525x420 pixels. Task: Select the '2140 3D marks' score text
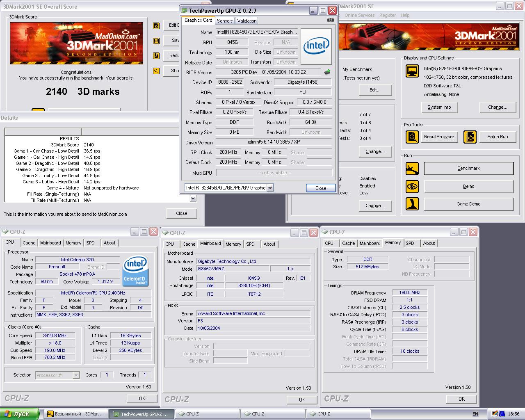(83, 91)
